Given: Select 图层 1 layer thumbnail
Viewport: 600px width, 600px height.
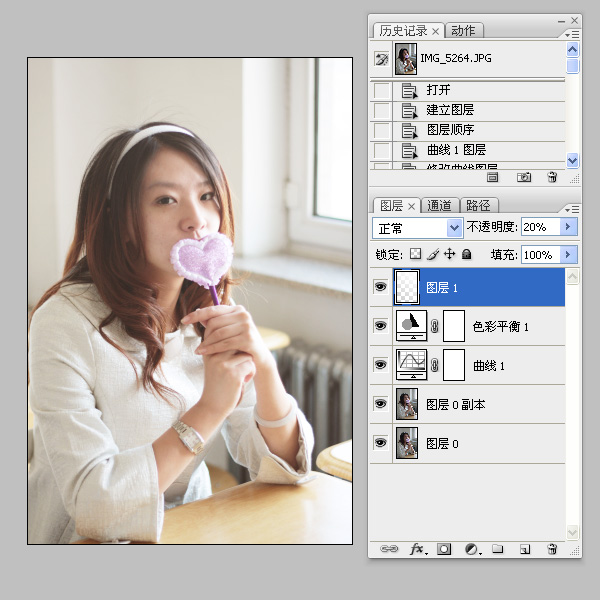Looking at the screenshot, I should point(407,287).
